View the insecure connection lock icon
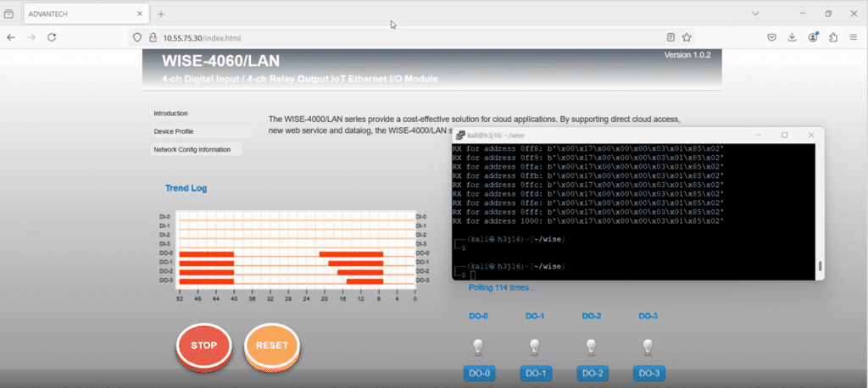The image size is (868, 388). [153, 37]
